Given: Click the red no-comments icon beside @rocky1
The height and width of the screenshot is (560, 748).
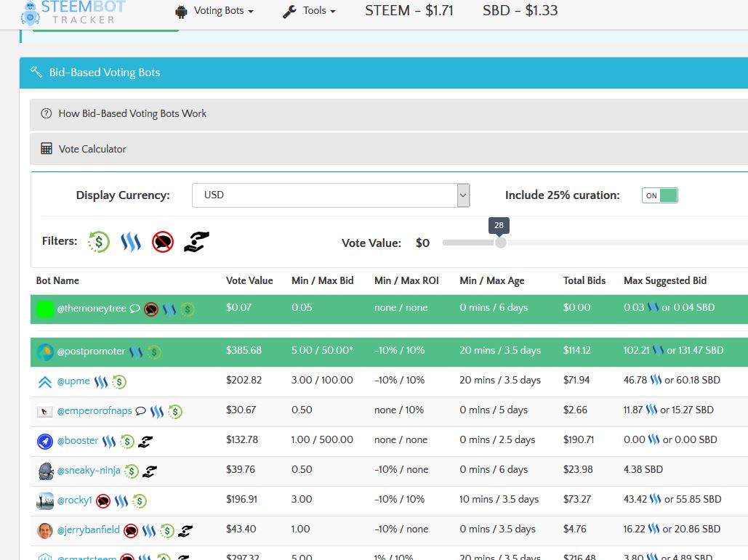Looking at the screenshot, I should 103,501.
